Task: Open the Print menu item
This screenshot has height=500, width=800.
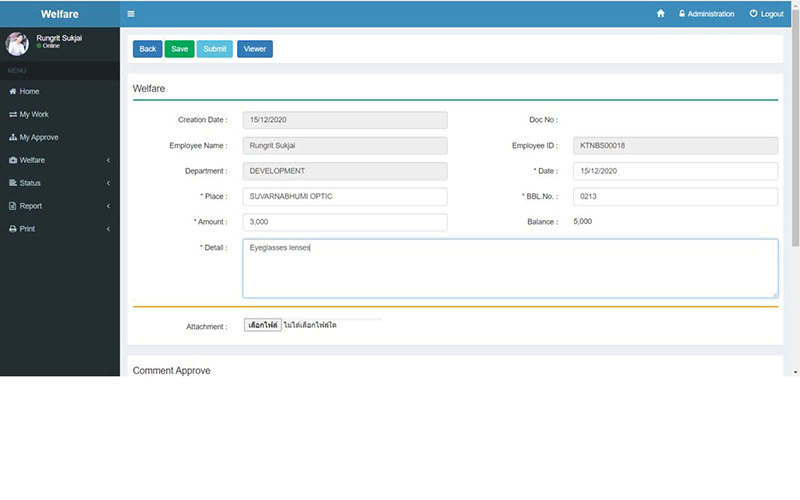Action: (60, 229)
